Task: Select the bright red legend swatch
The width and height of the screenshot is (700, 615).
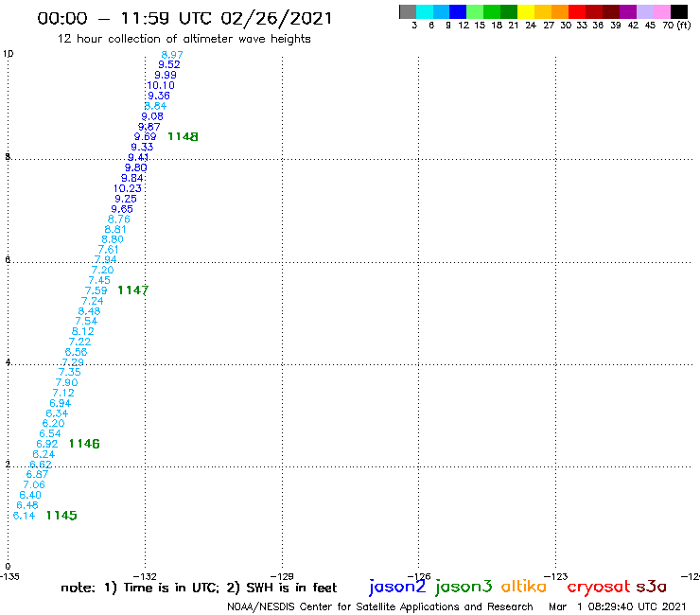Action: [x=577, y=11]
